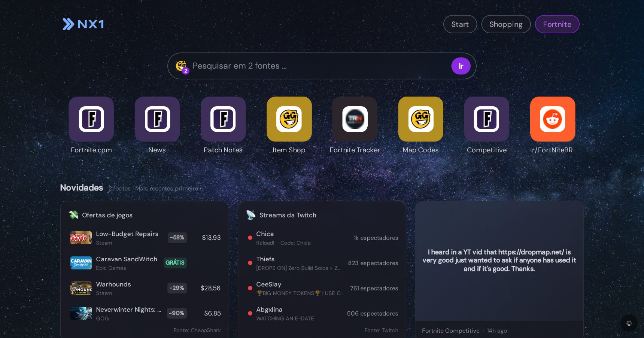Open the Item Shop shortcut icon
This screenshot has width=644, height=338.
tap(289, 119)
